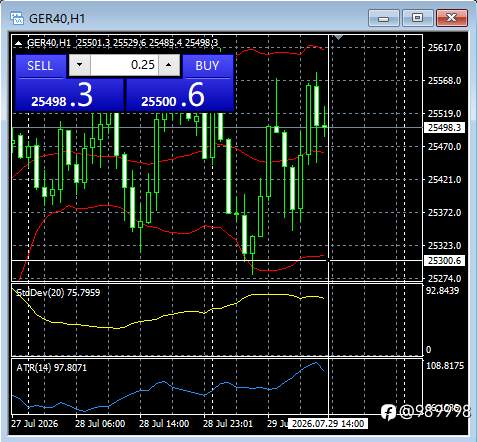Click the 28 Jul 14:00 time axis label
The width and height of the screenshot is (477, 442).
[x=164, y=424]
